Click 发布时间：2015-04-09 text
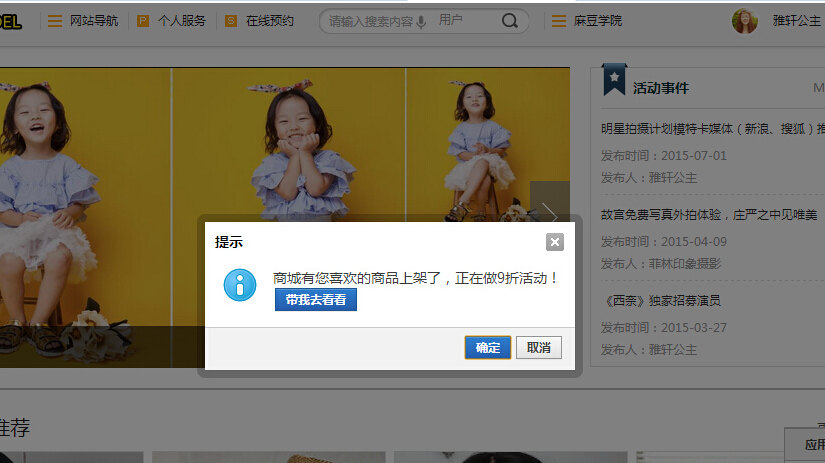The height and width of the screenshot is (463, 825). pyautogui.click(x=664, y=241)
